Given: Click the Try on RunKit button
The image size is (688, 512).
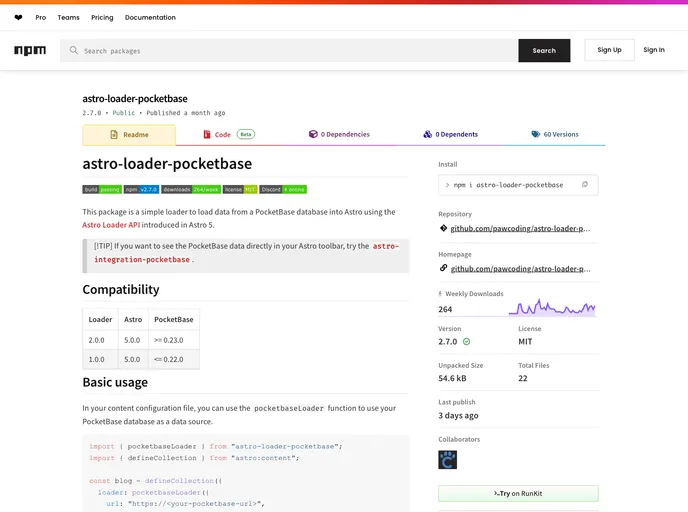Looking at the screenshot, I should tap(518, 494).
